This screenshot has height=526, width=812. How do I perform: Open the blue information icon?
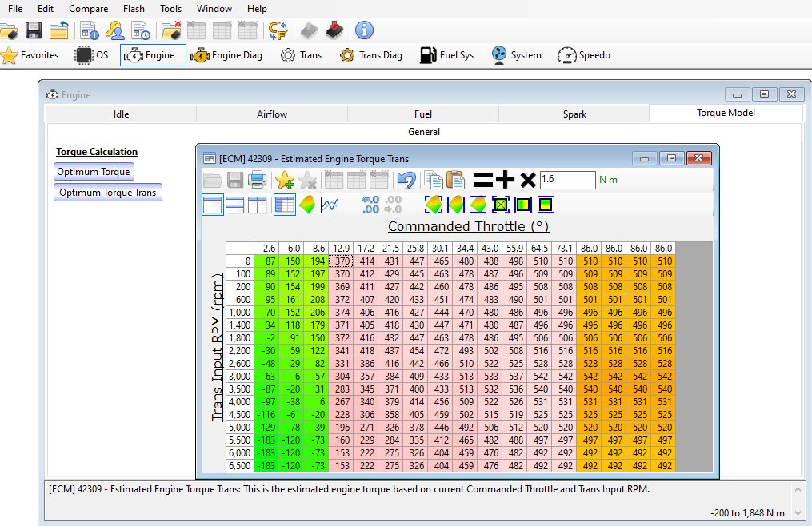(364, 30)
